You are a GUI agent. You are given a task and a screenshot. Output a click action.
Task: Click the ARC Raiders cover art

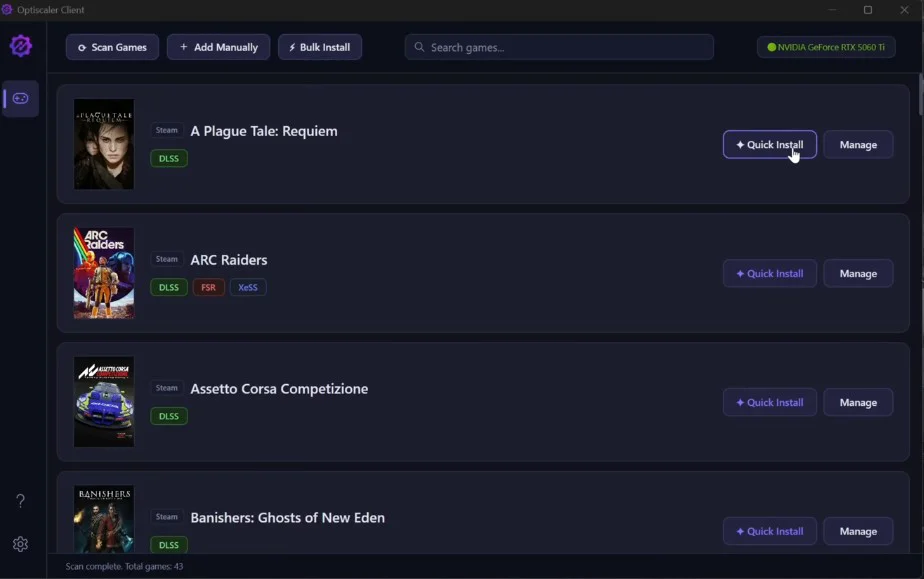pyautogui.click(x=104, y=273)
